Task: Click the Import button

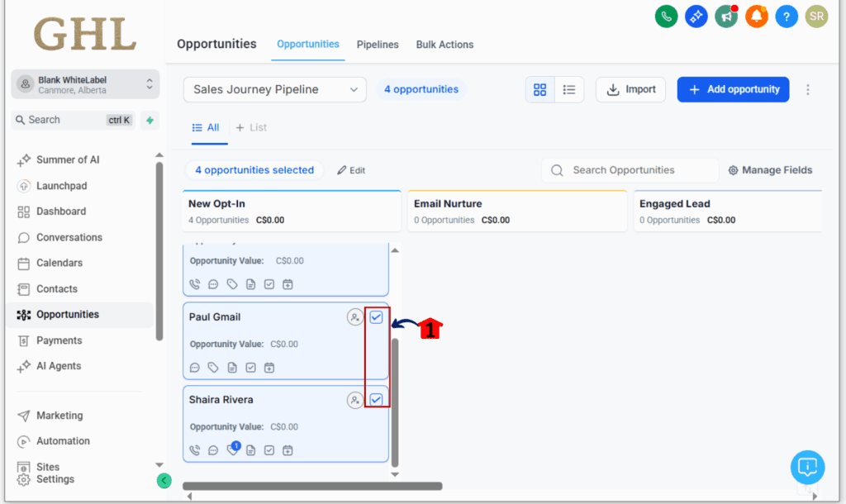Action: (x=630, y=89)
